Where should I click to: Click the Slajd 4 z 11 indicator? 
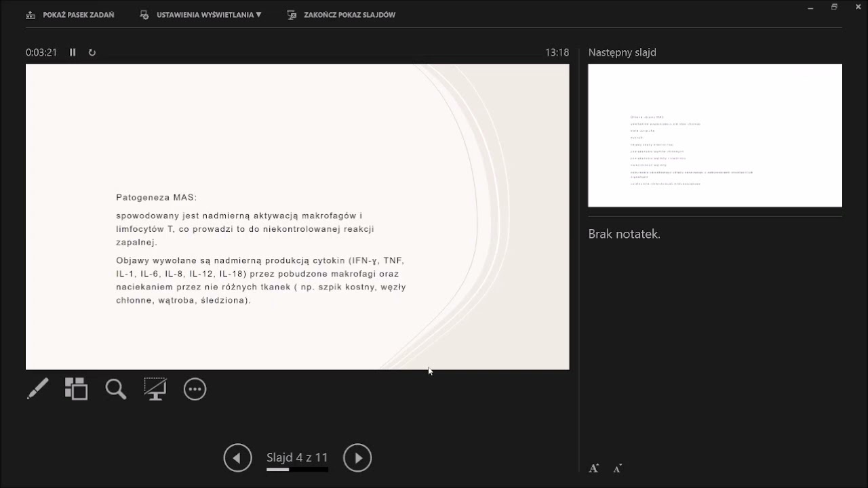click(x=297, y=457)
